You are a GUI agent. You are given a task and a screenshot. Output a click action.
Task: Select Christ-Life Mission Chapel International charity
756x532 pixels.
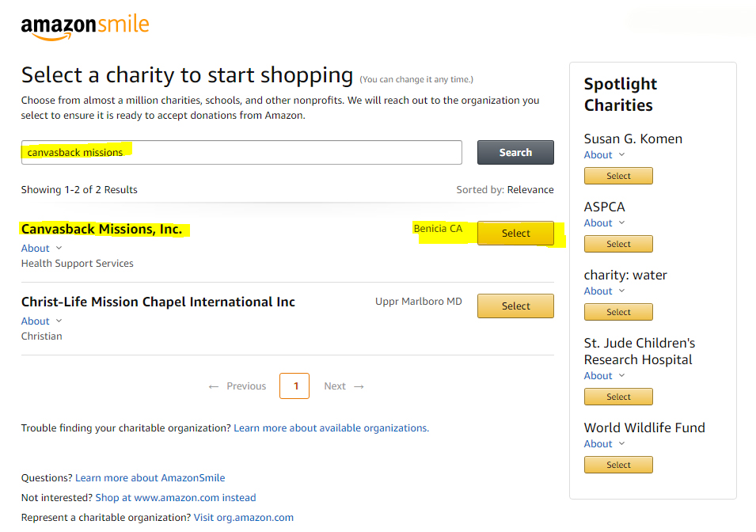click(515, 306)
